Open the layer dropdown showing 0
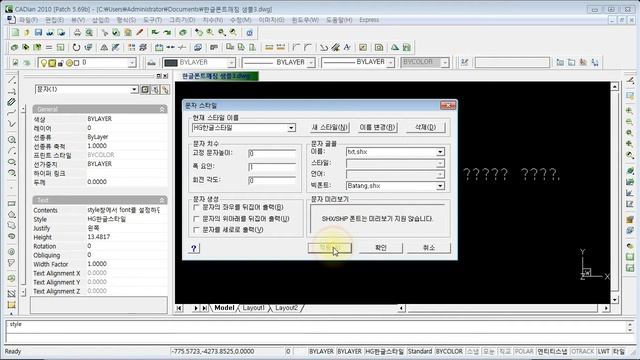This screenshot has width=640, height=360. coord(131,63)
